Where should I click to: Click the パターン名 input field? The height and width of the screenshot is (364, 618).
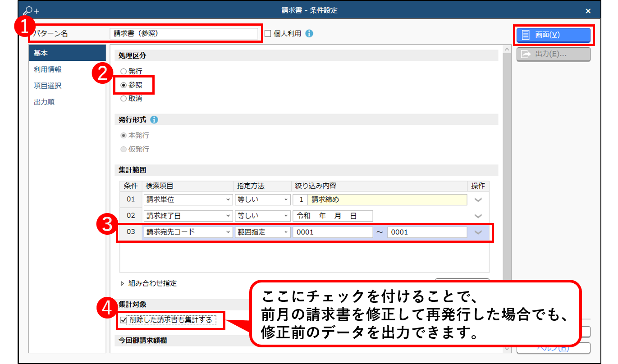pyautogui.click(x=184, y=33)
